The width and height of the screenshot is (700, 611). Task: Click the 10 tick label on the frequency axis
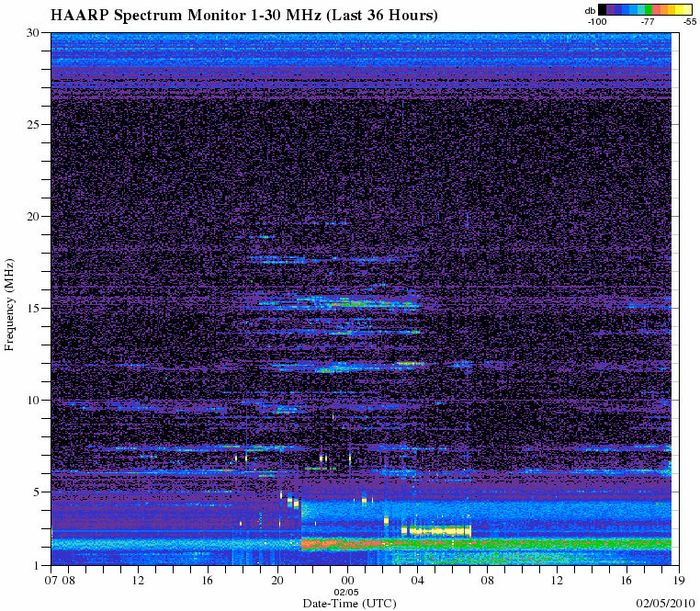34,401
